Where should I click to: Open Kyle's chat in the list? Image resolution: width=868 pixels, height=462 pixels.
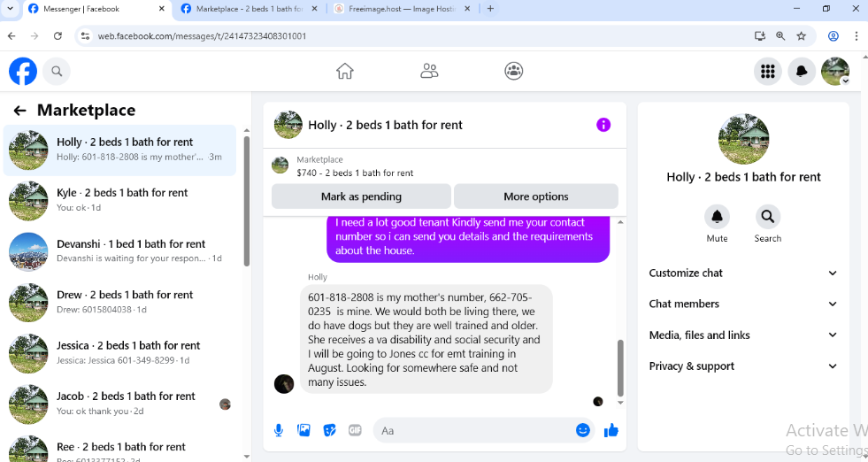coord(119,201)
